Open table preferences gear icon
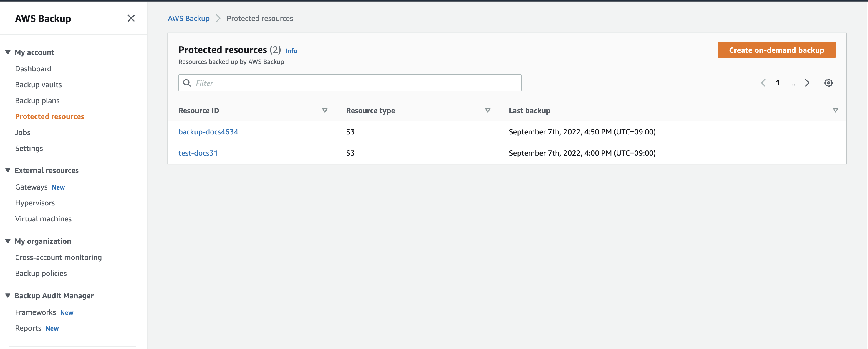868x349 pixels. pos(828,83)
